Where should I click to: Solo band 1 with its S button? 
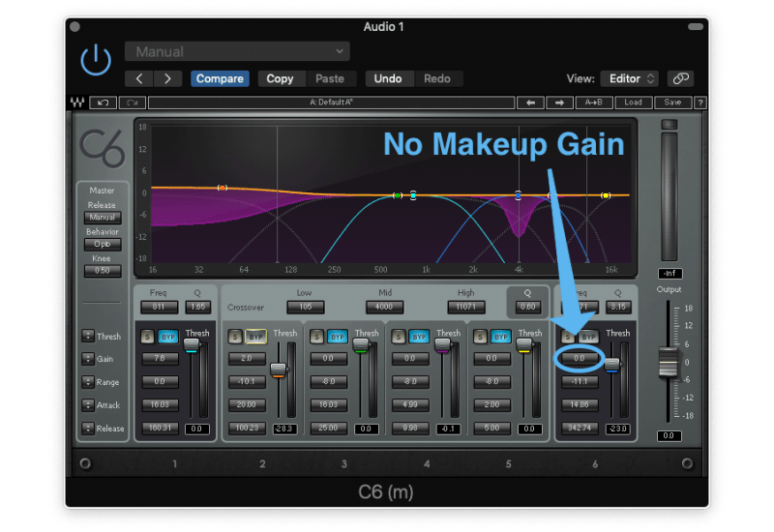(148, 337)
